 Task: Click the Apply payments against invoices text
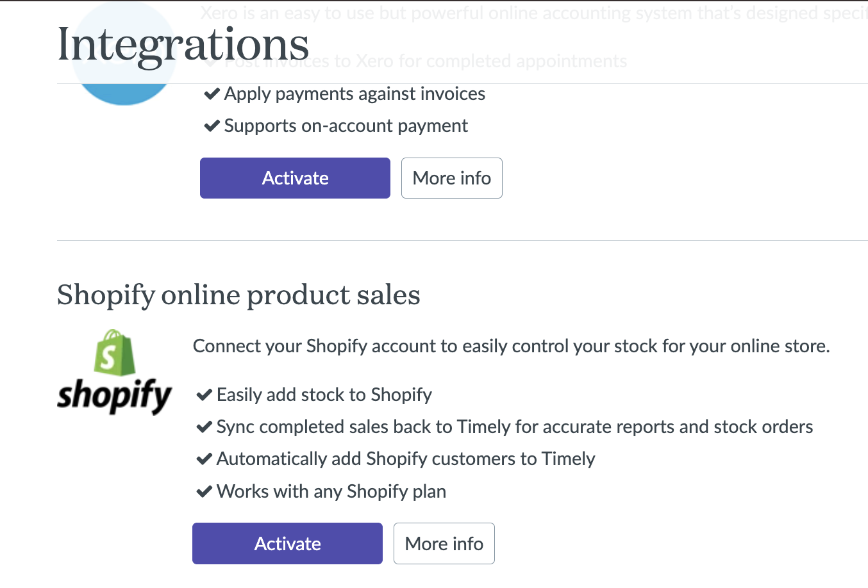355,94
